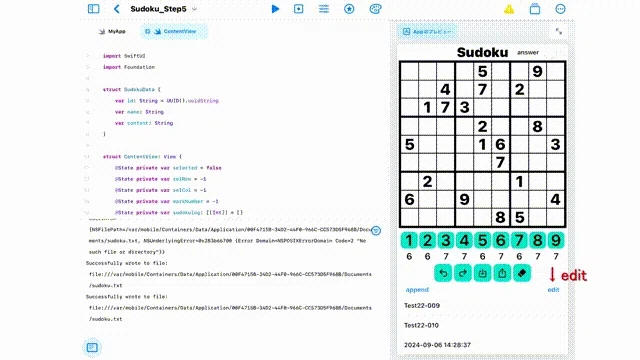The height and width of the screenshot is (360, 640).
Task: Click the 'import Foundation' code line
Action: (x=129, y=67)
